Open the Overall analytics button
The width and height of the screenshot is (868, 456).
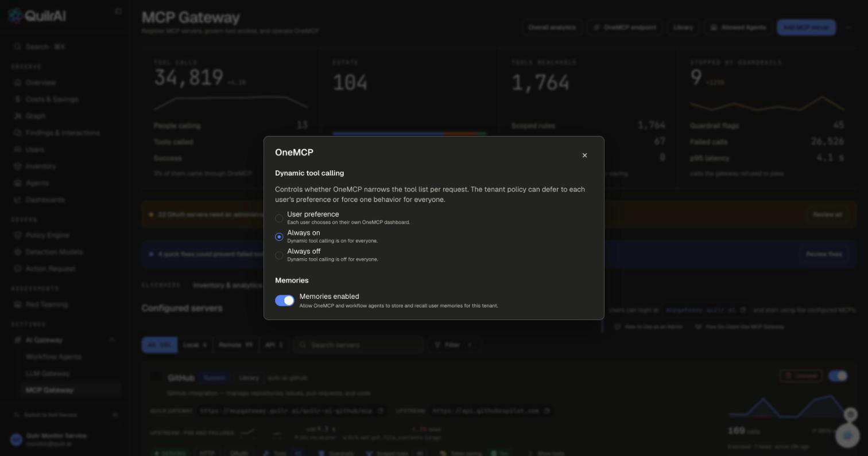(552, 28)
